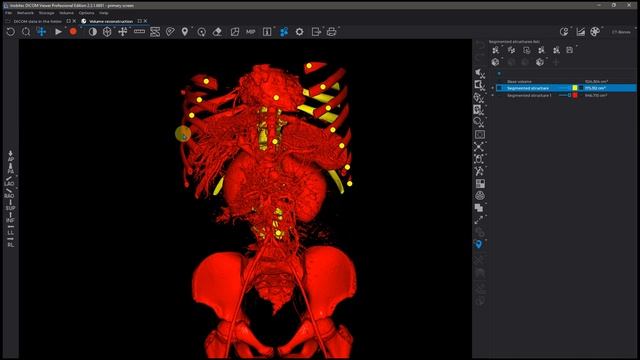Click the info panel icon in toolbar
This screenshot has height=360, width=640.
(267, 32)
